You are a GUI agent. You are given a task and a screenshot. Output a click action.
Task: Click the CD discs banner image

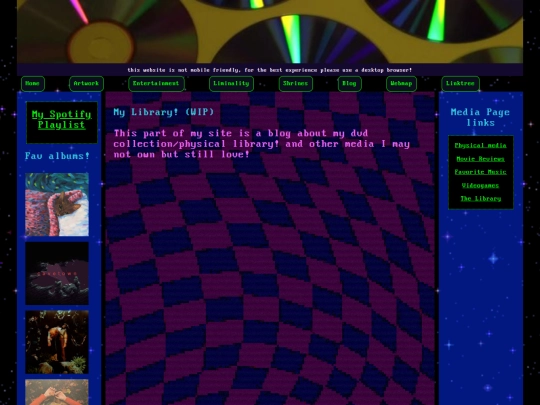pyautogui.click(x=270, y=31)
